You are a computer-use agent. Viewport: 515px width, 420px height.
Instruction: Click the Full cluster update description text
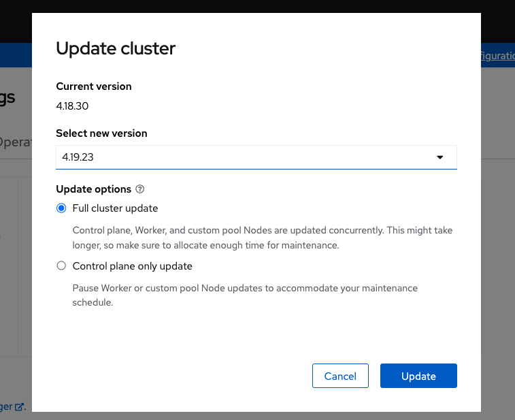click(262, 238)
